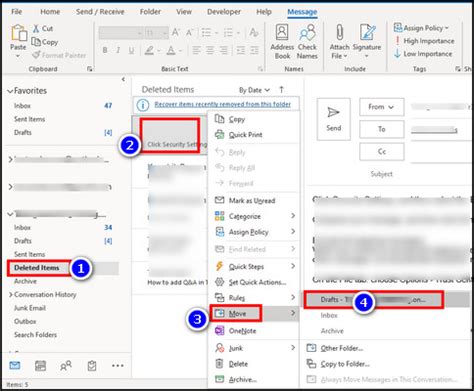Click the Assign Policy ribbon button
The width and height of the screenshot is (474, 391).
coord(421,28)
